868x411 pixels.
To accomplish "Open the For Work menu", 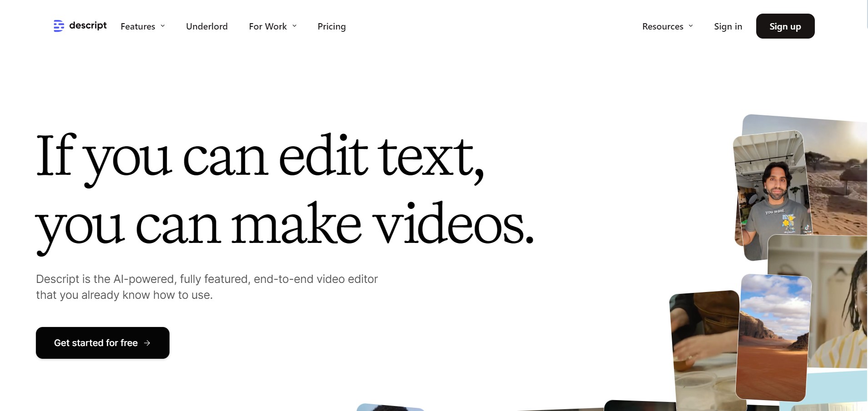I will coord(268,26).
